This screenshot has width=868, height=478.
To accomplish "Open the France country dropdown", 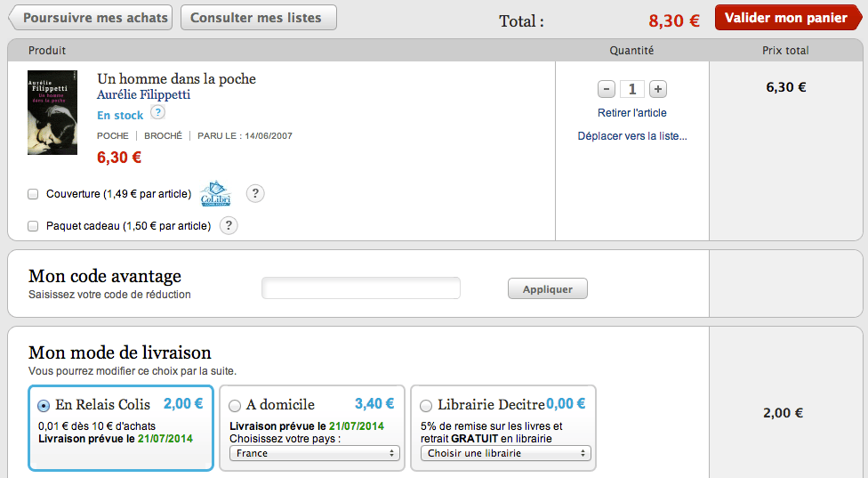I will click(x=315, y=453).
